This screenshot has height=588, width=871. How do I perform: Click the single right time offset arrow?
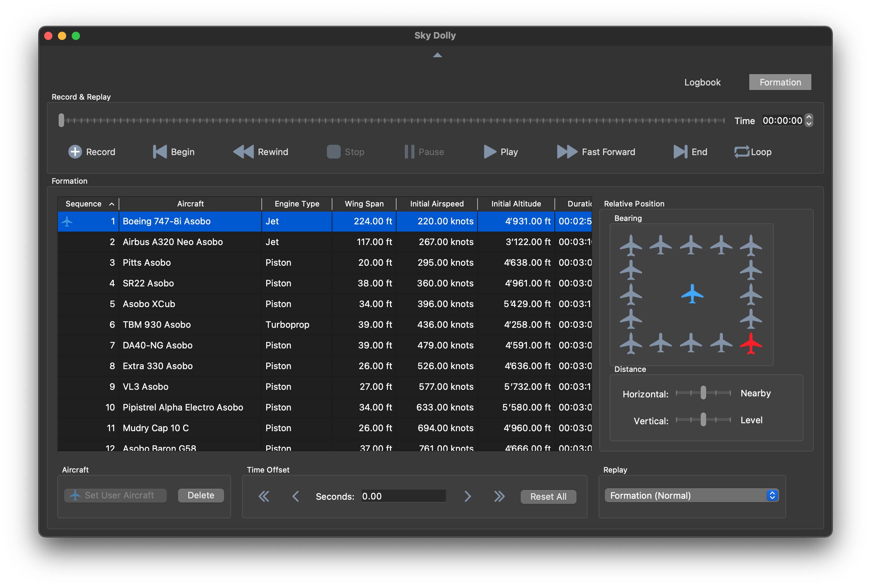[x=467, y=497]
